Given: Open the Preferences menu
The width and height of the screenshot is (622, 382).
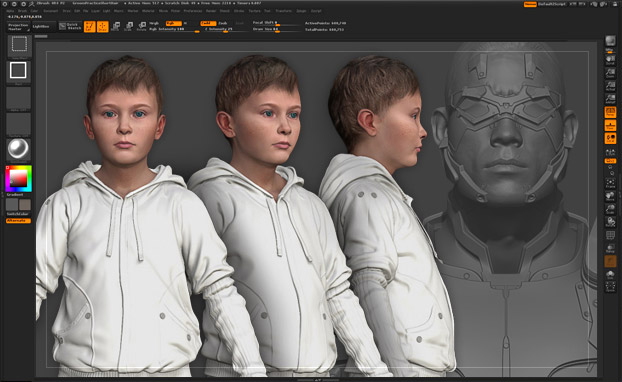Looking at the screenshot, I should coord(193,11).
